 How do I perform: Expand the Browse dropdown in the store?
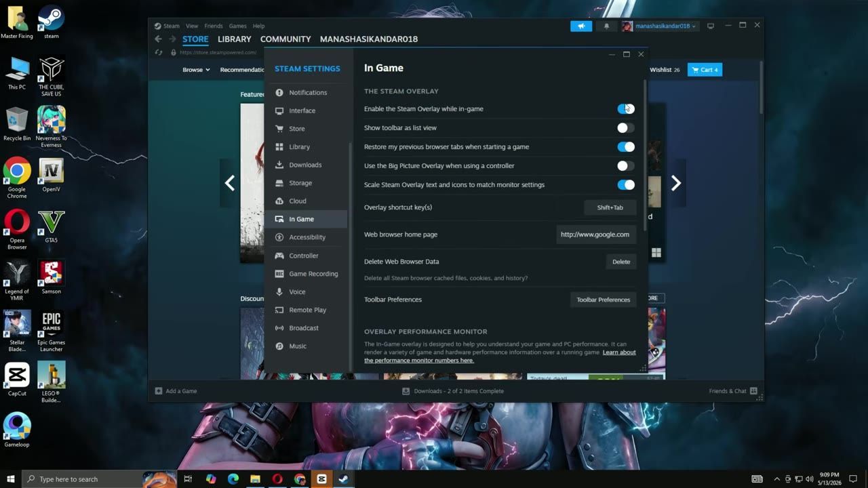tap(196, 70)
